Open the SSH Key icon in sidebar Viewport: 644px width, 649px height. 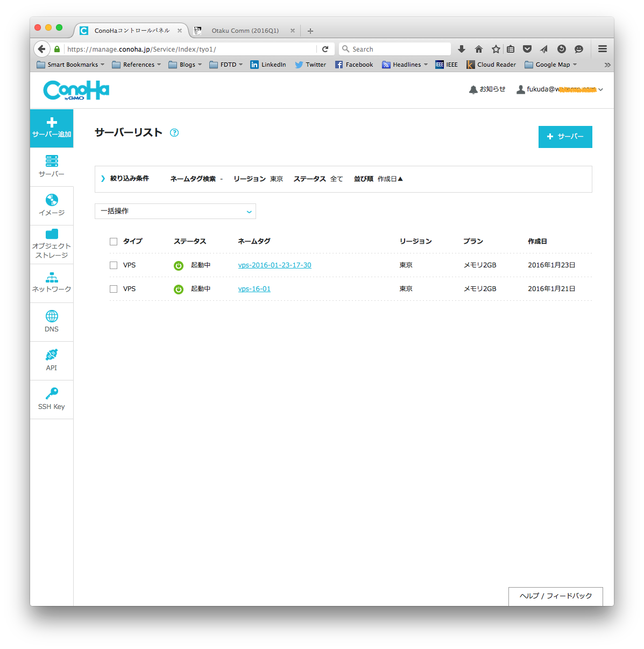[52, 393]
